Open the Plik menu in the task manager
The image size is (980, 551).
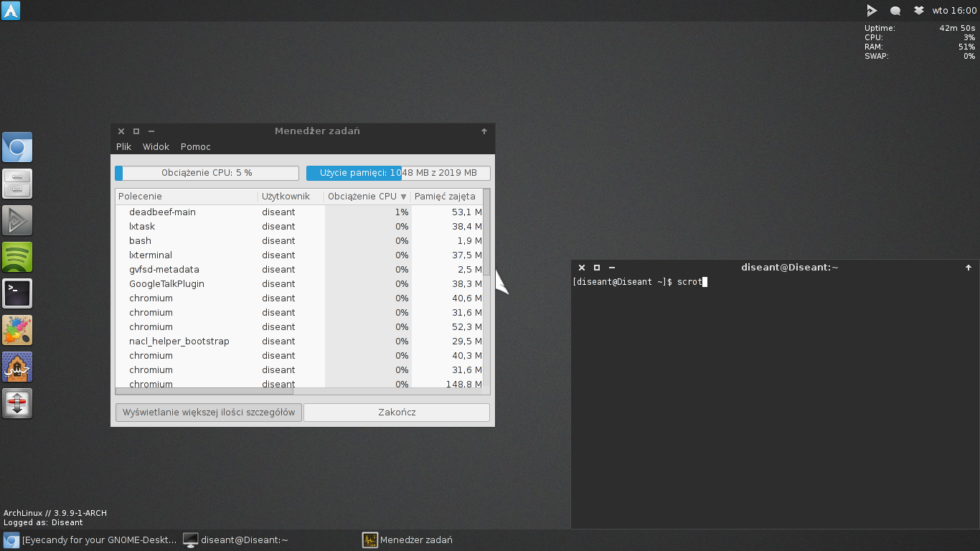(123, 146)
